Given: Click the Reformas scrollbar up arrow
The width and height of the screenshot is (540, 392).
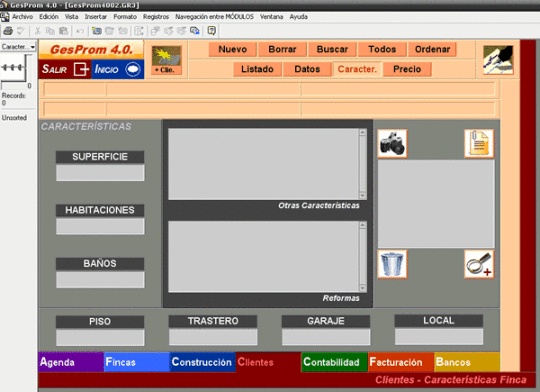Looking at the screenshot, I should tap(363, 225).
